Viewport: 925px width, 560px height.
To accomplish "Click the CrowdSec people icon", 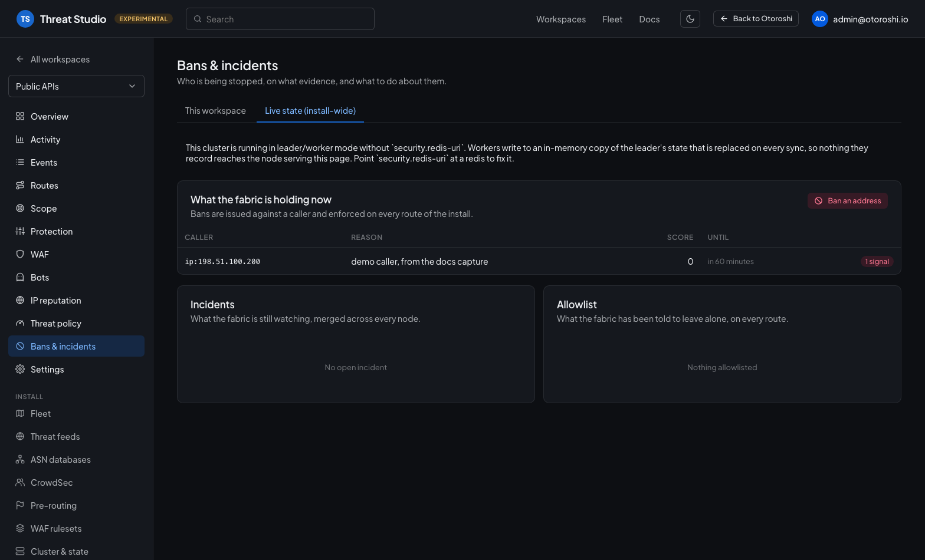I will pos(20,482).
